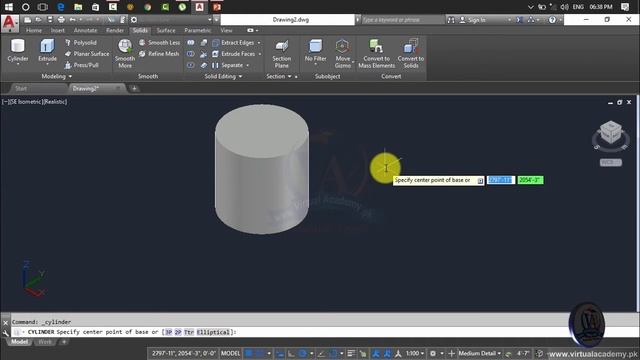Apply Smooth Less to mesh
Viewport: 640px width, 360px height.
point(159,42)
